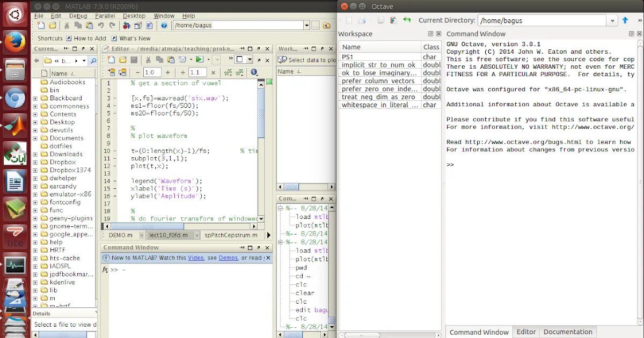Click Save disk icon in Editor toolbar

(134, 60)
